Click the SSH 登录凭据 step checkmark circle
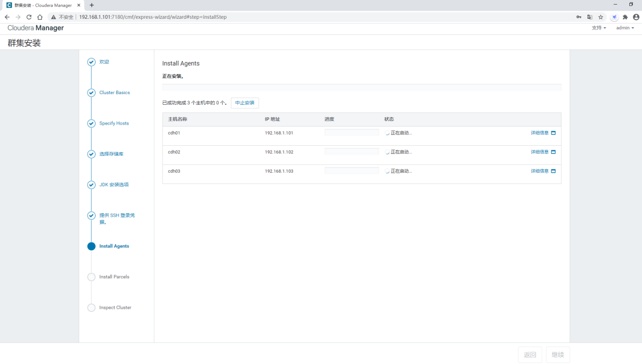 point(91,216)
